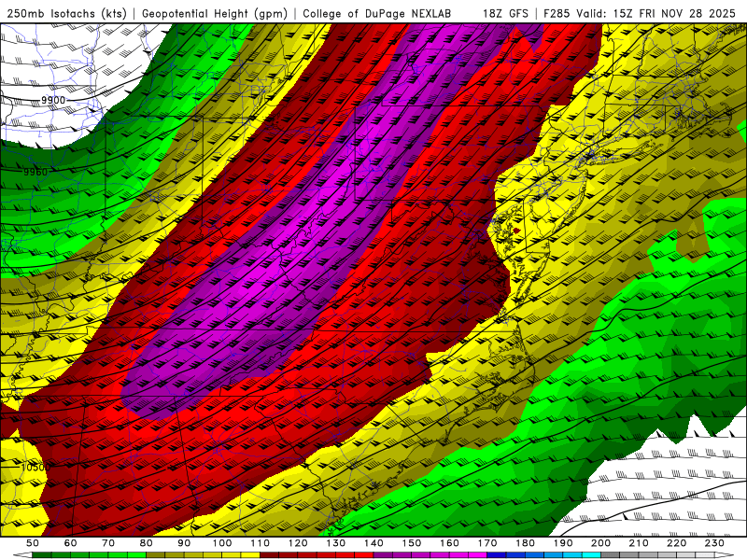Viewport: 747px width, 560px height.
Task: Click the 170 value on the color scale
Action: pyautogui.click(x=487, y=543)
